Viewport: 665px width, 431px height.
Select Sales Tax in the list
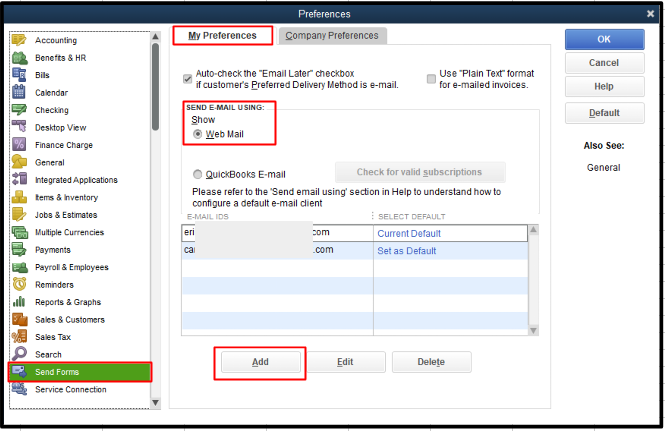[53, 337]
